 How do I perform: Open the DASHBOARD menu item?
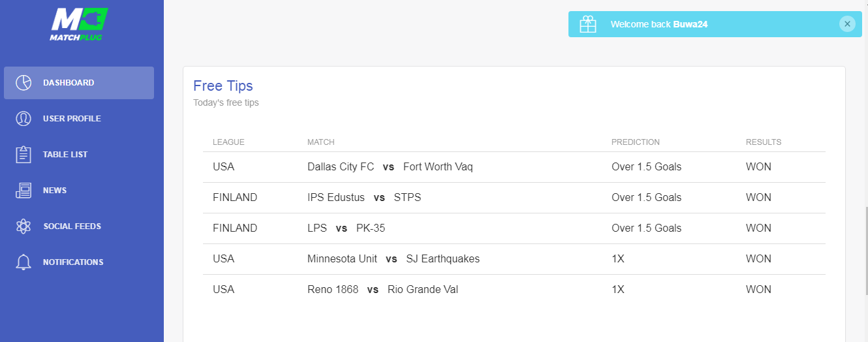[79, 83]
